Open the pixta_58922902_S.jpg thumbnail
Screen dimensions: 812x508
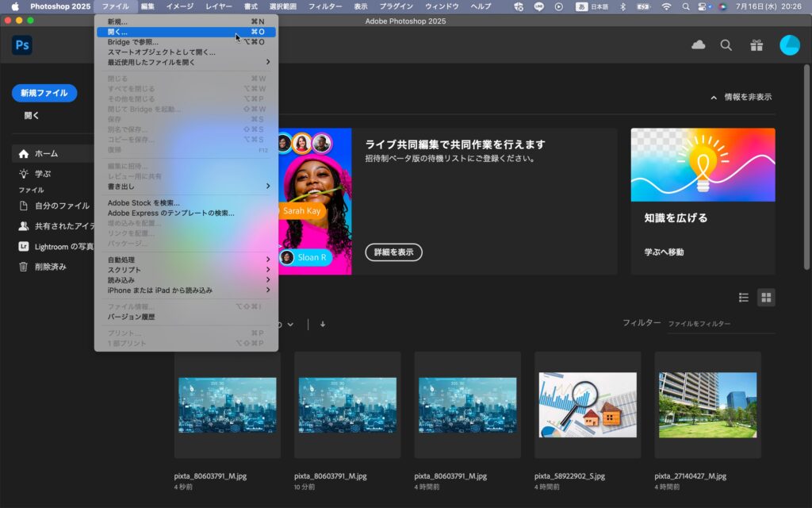click(588, 405)
